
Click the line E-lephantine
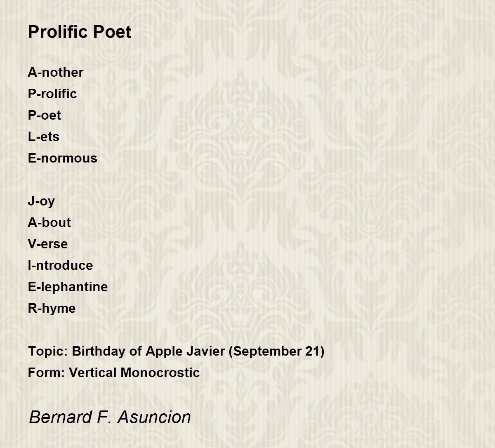[x=68, y=287]
